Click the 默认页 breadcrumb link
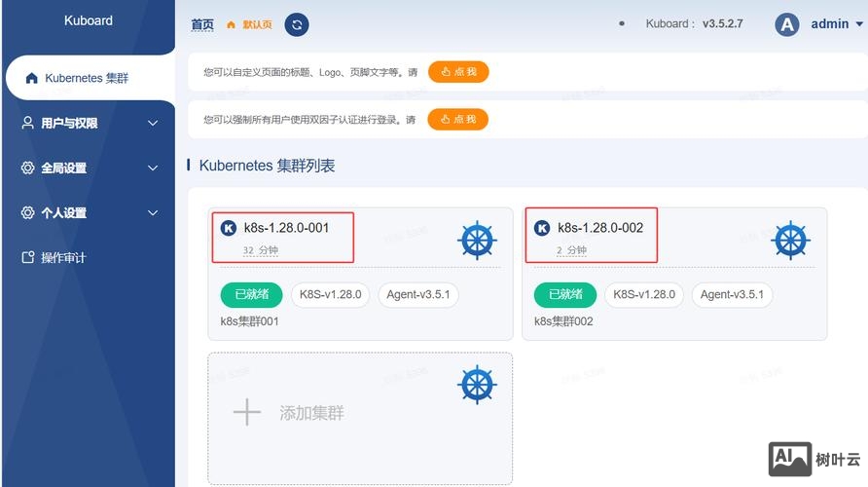This screenshot has width=868, height=487. pos(258,25)
